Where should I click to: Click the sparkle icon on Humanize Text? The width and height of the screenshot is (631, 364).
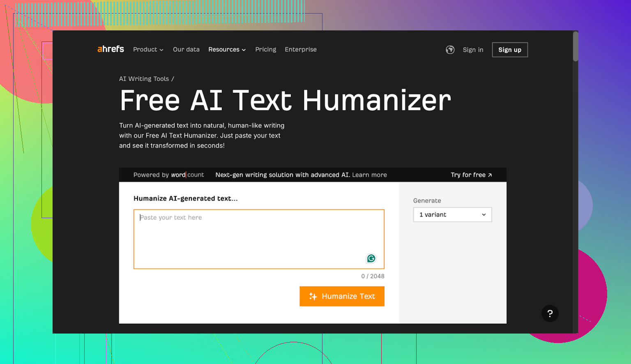313,296
